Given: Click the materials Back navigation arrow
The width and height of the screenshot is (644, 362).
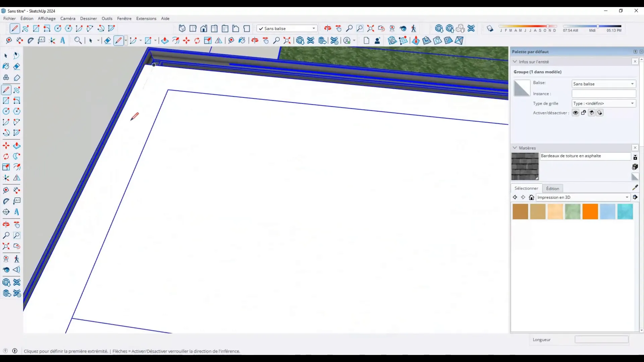Looking at the screenshot, I should pyautogui.click(x=515, y=197).
